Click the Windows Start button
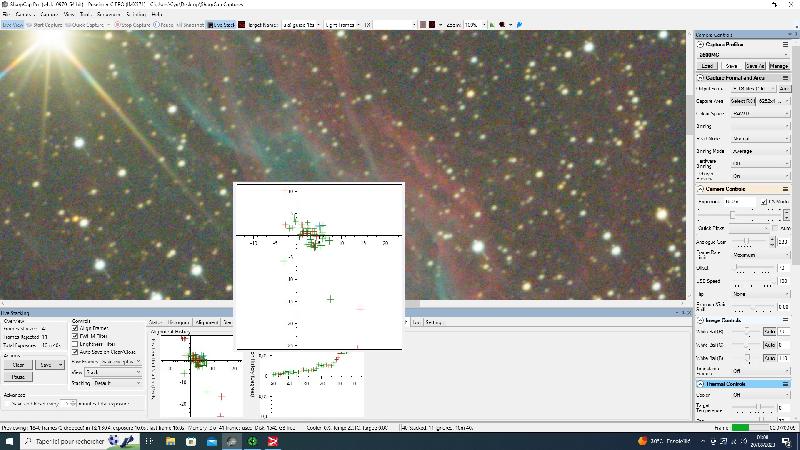Viewport: 800px width, 450px height. click(9, 441)
